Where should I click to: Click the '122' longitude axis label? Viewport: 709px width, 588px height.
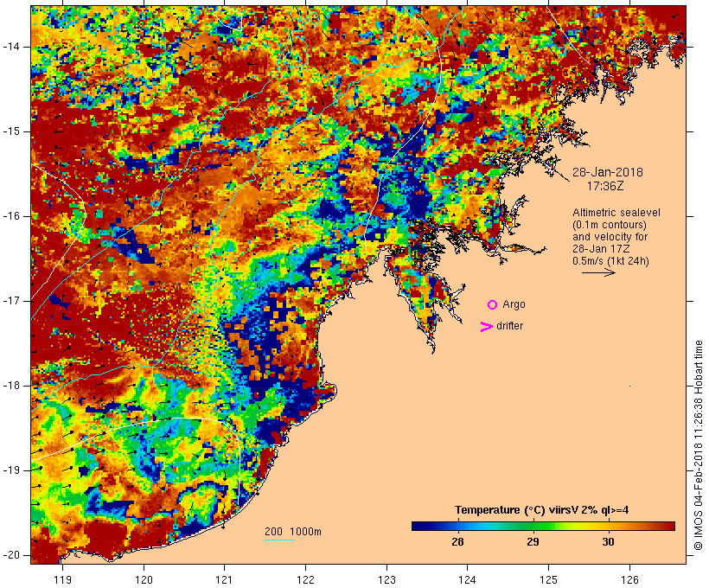pyautogui.click(x=305, y=579)
